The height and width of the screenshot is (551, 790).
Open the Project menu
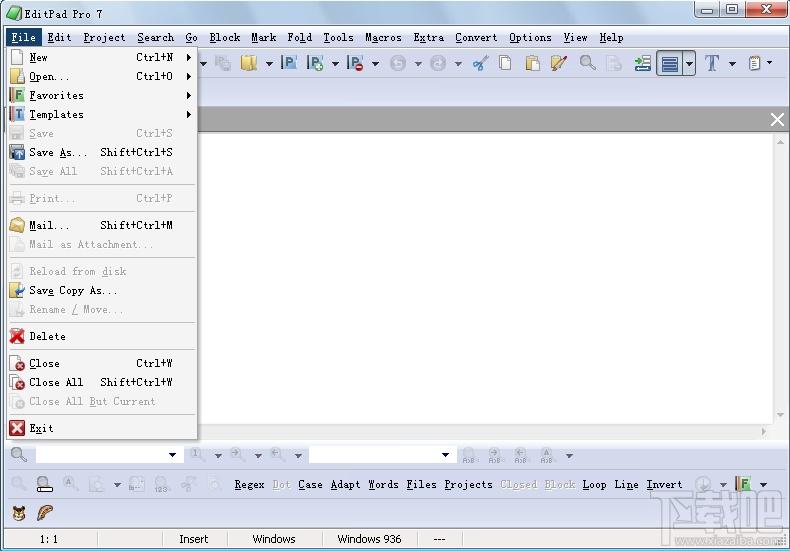[x=104, y=37]
